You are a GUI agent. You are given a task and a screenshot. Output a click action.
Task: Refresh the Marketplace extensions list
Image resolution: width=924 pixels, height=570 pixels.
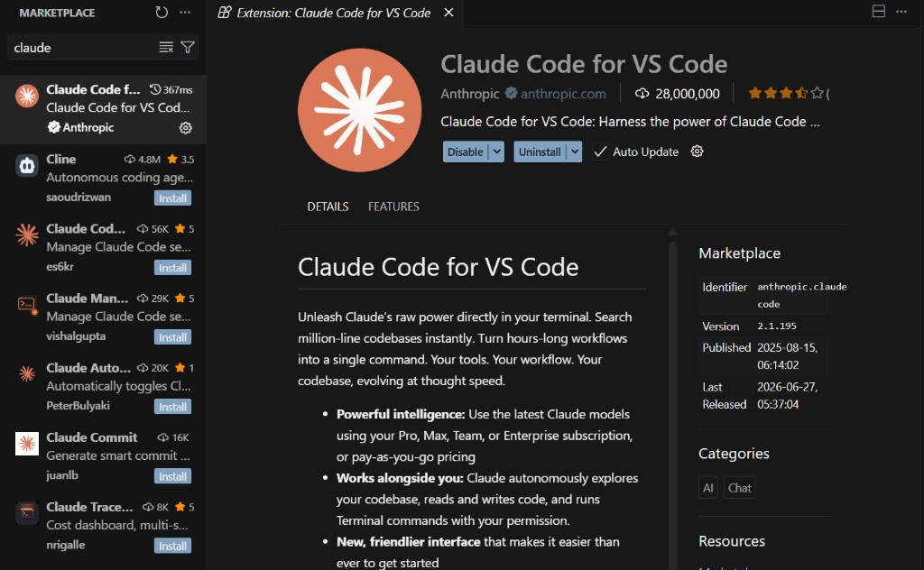[x=162, y=13]
